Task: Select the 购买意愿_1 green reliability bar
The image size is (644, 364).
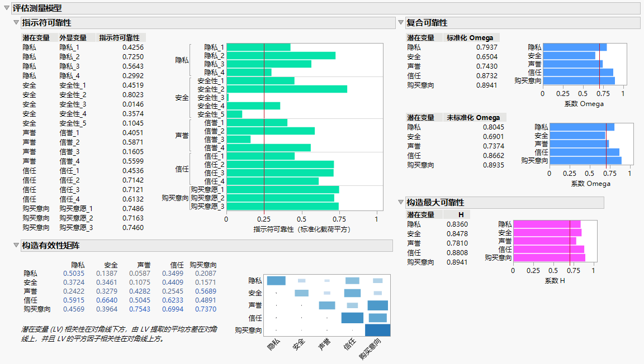Action: (x=282, y=190)
